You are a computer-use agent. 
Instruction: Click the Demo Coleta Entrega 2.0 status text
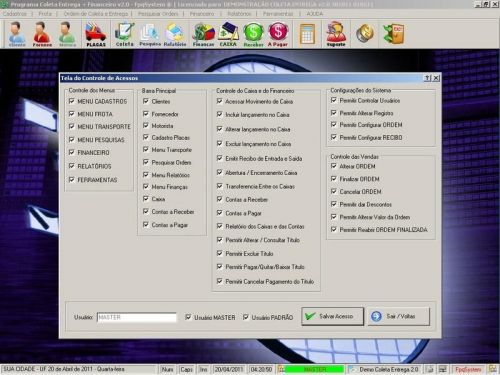coord(388,369)
